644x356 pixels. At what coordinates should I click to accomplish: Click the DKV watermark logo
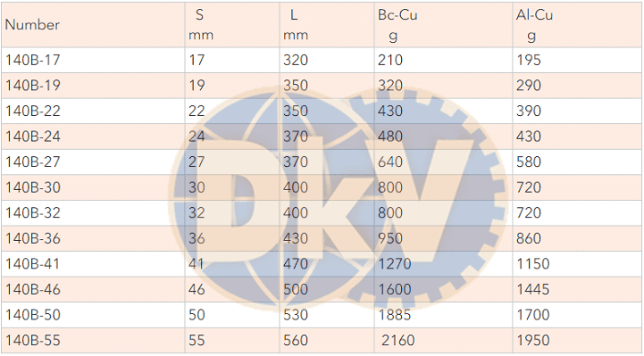(338, 201)
